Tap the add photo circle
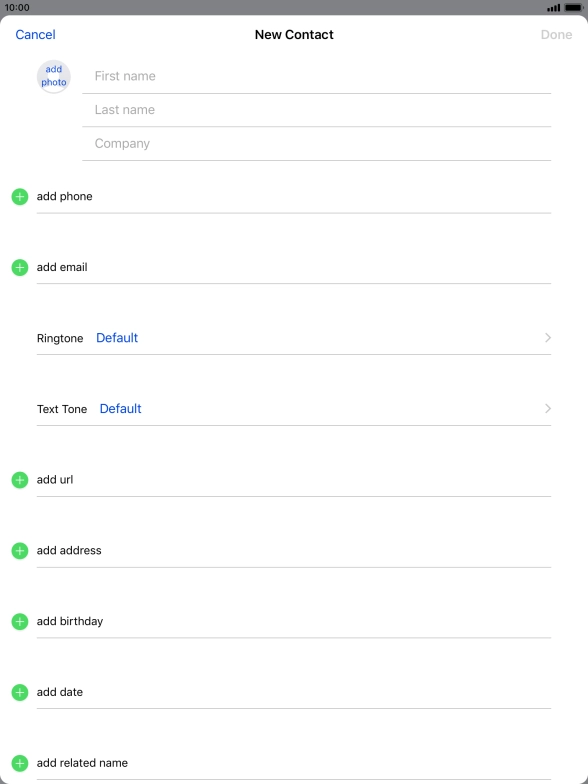The width and height of the screenshot is (588, 784). 54,76
